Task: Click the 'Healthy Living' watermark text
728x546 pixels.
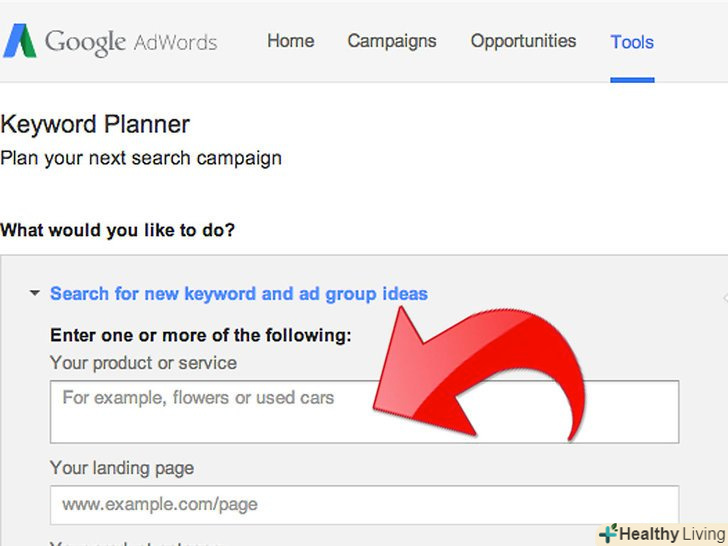Action: tap(672, 534)
